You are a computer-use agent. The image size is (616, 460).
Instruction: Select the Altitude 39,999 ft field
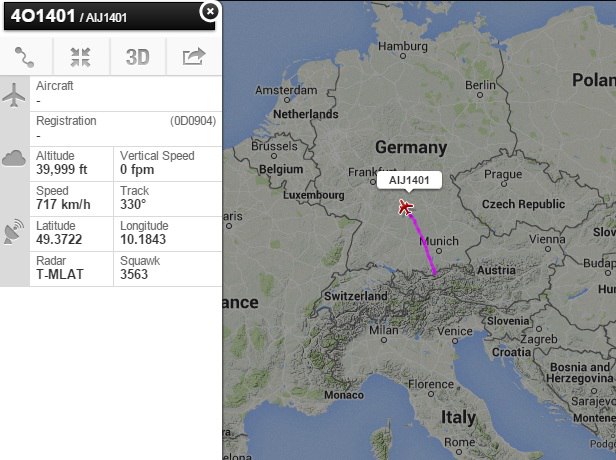tap(72, 164)
